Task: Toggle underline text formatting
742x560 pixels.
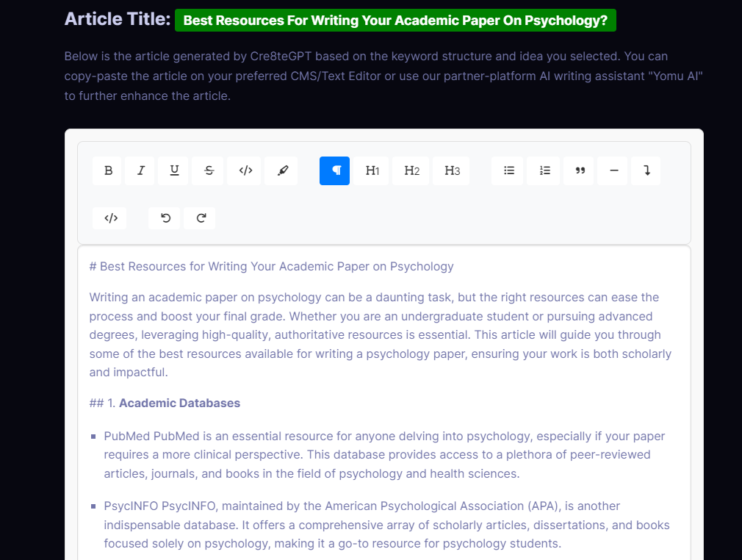Action: click(173, 170)
